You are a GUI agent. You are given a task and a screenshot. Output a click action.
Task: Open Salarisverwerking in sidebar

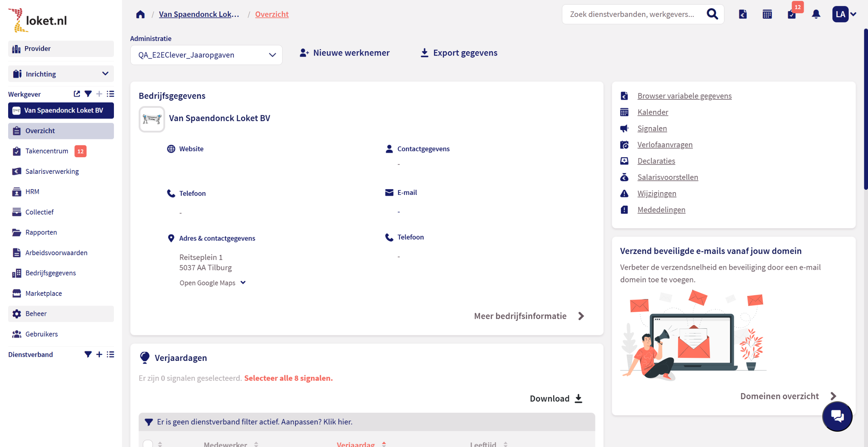(52, 171)
